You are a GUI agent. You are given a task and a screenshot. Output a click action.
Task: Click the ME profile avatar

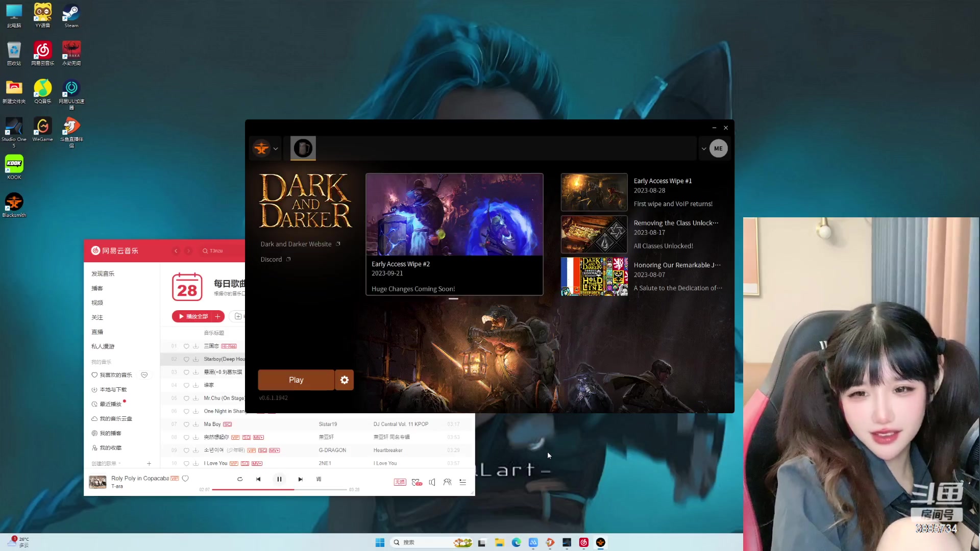[x=718, y=148]
